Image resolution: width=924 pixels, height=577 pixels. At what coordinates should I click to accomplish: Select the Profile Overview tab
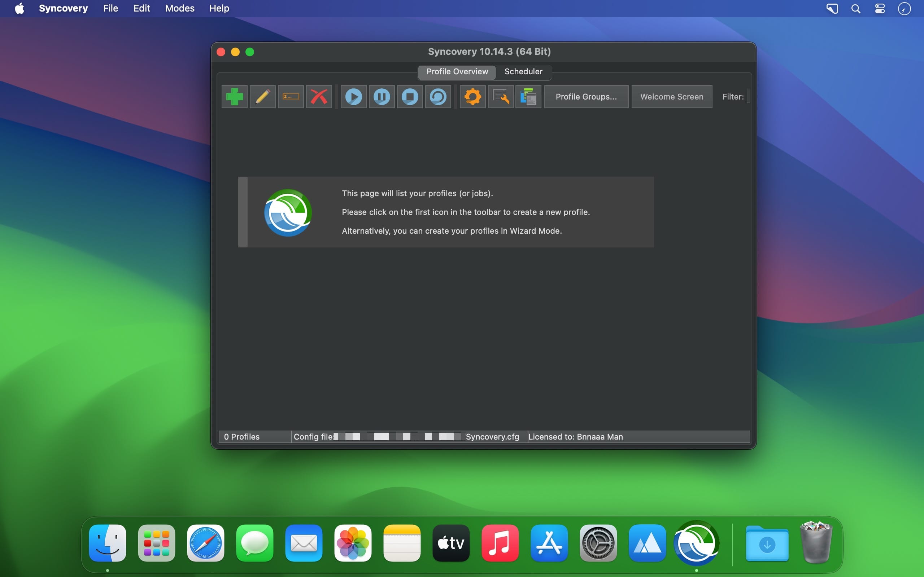tap(457, 72)
